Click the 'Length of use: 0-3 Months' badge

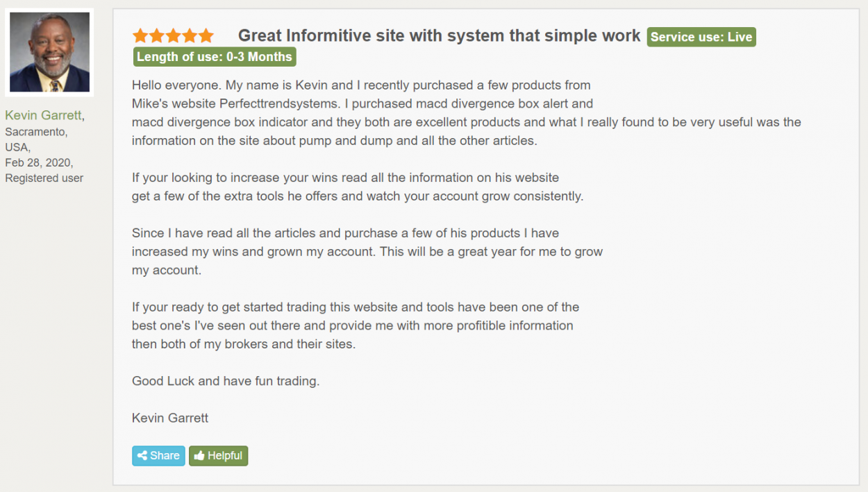[215, 57]
